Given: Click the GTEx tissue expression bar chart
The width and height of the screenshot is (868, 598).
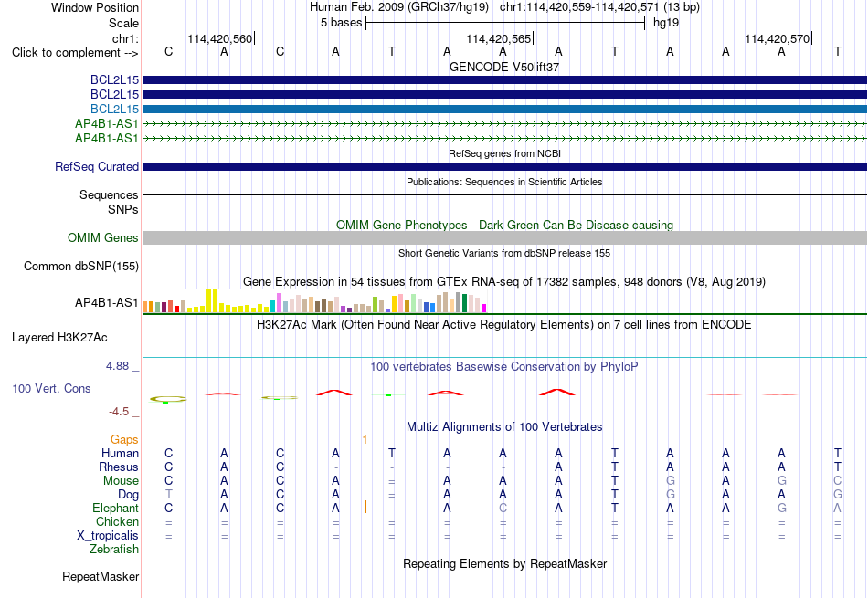Looking at the screenshot, I should point(314,301).
